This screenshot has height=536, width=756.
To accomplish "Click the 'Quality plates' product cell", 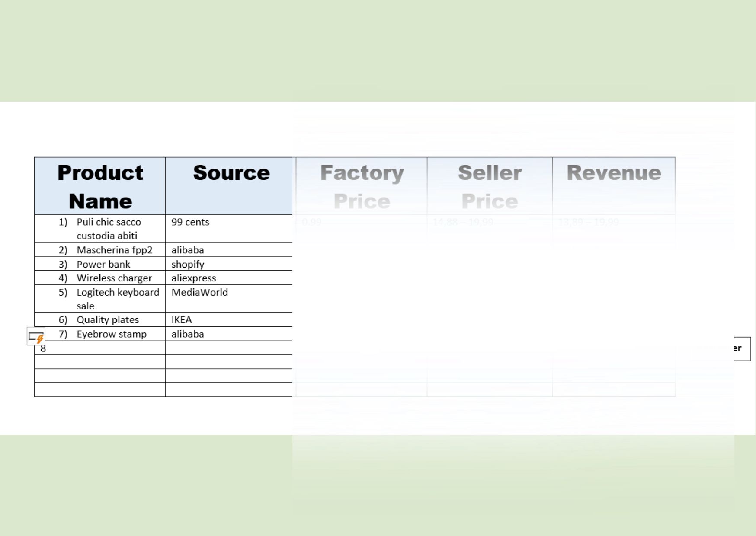I will point(108,320).
